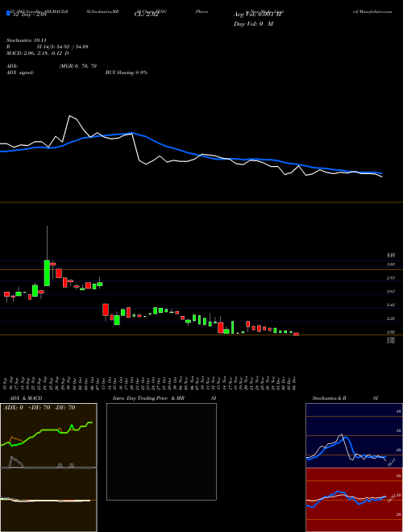
Task: Click the 2.22 price axis label
Action: pyautogui.click(x=391, y=318)
